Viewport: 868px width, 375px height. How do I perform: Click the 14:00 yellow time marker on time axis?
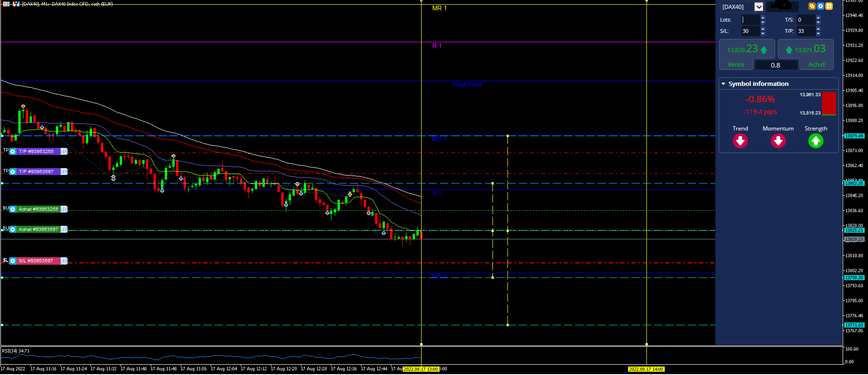click(x=646, y=369)
